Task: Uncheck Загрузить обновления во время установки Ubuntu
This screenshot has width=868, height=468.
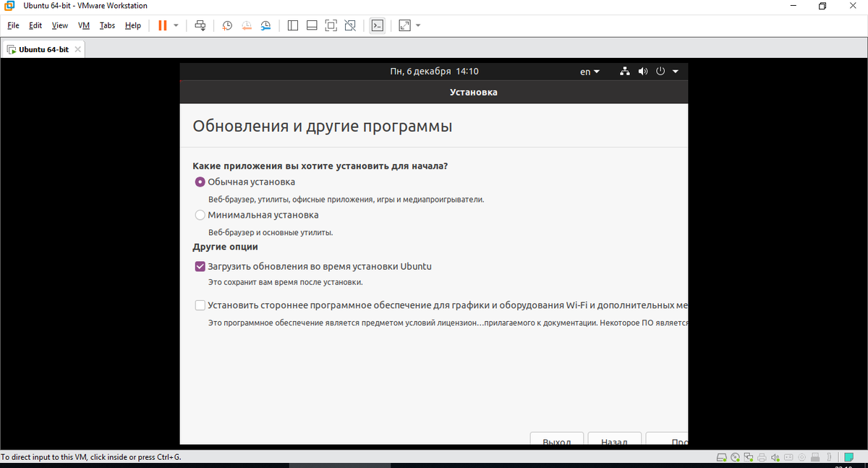Action: point(200,266)
